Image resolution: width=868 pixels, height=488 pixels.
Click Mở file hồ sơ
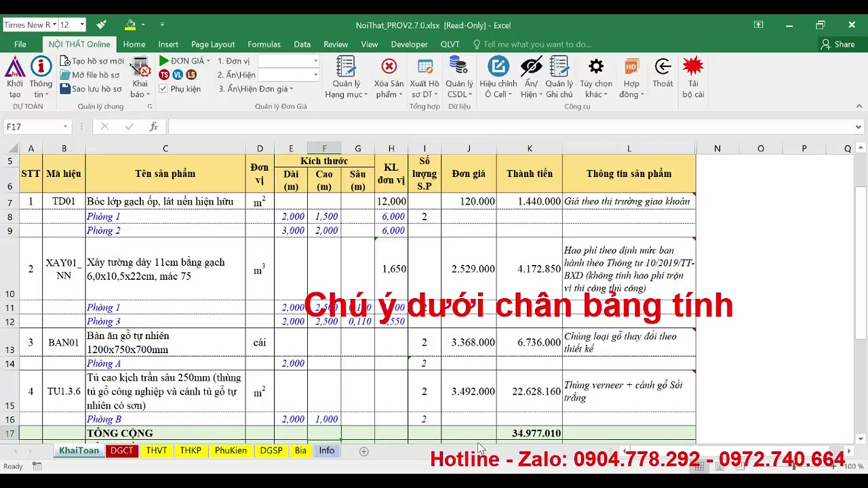90,75
